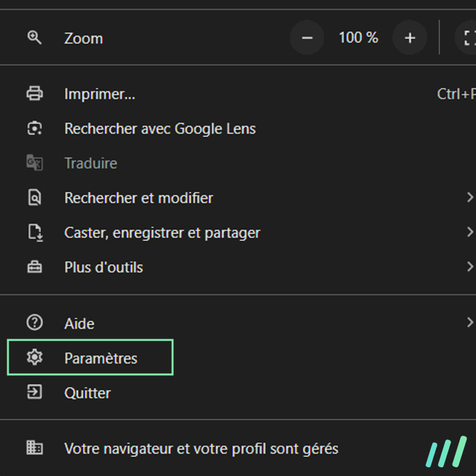Click the 100 % zoom value
The width and height of the screenshot is (476, 476).
[x=358, y=38]
